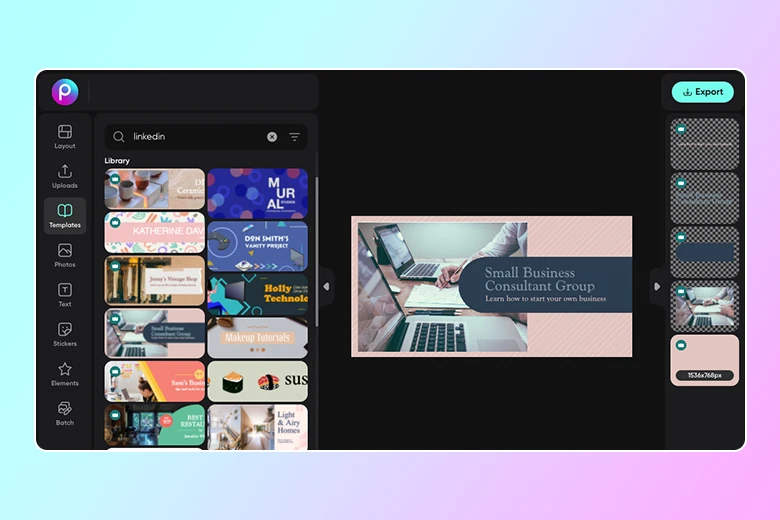Open the Stickers panel

click(65, 334)
